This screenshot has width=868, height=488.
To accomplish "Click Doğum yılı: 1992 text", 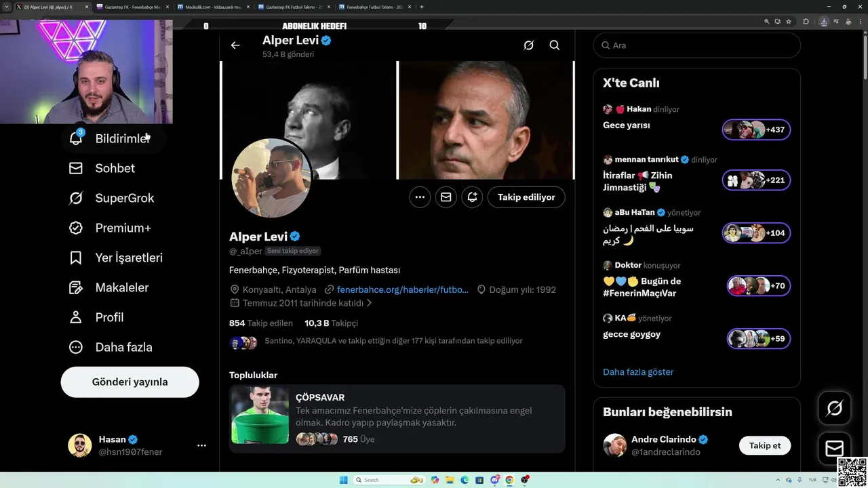I will (x=522, y=289).
